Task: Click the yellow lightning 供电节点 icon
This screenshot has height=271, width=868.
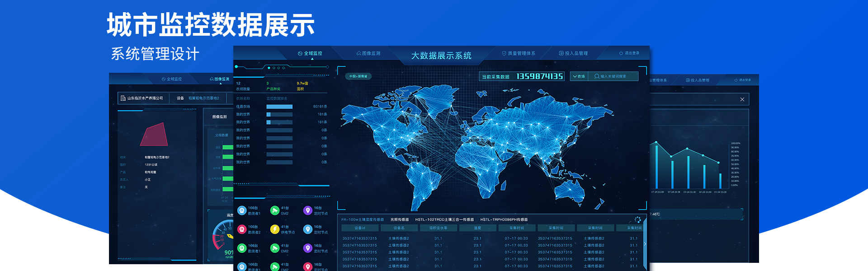Action: (274, 229)
